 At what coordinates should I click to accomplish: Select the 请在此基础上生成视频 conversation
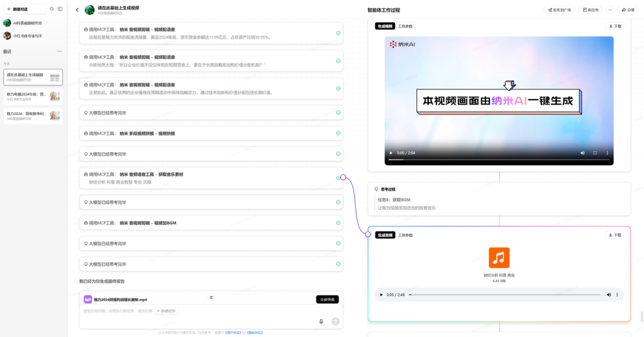click(x=33, y=78)
